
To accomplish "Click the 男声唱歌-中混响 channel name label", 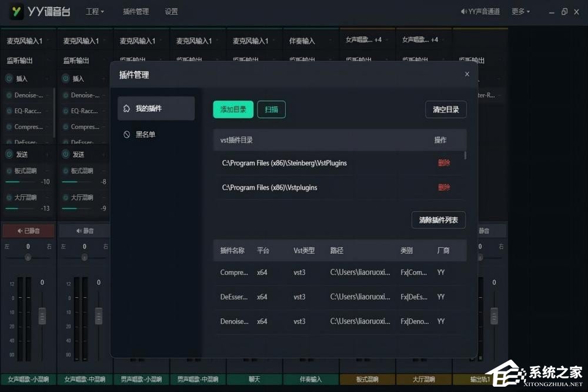I will coord(198,379).
